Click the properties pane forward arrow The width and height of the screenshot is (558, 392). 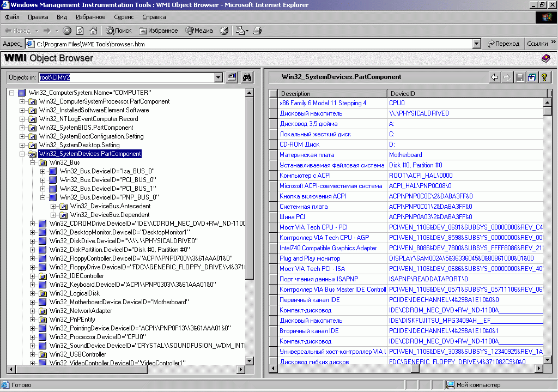coord(507,77)
